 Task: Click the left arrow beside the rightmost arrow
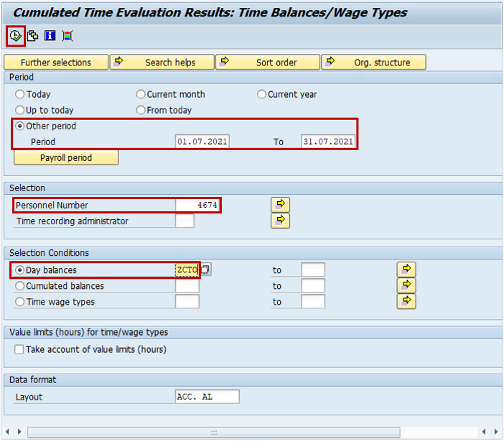point(484,432)
